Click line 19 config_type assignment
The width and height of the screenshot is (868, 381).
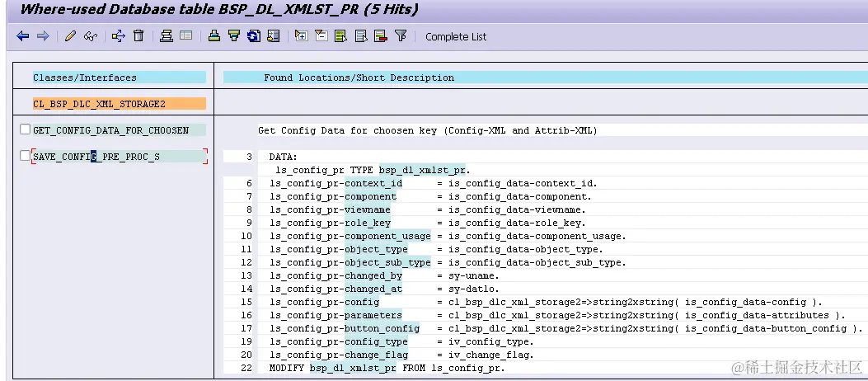point(402,341)
